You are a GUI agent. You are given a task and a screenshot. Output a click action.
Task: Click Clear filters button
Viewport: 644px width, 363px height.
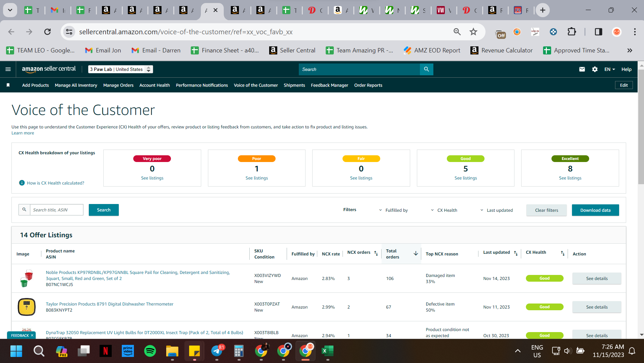pos(546,210)
